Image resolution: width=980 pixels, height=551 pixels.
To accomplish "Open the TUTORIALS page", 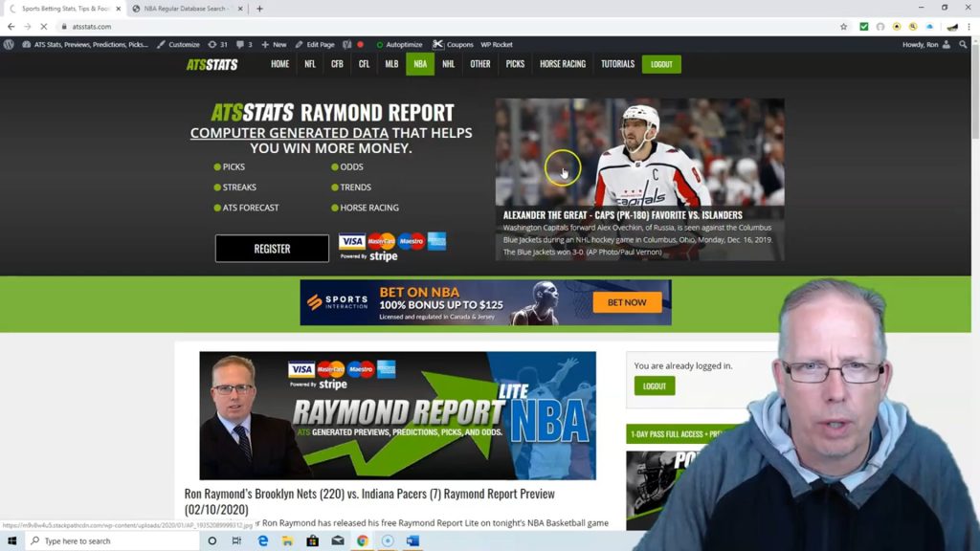I will coord(617,64).
